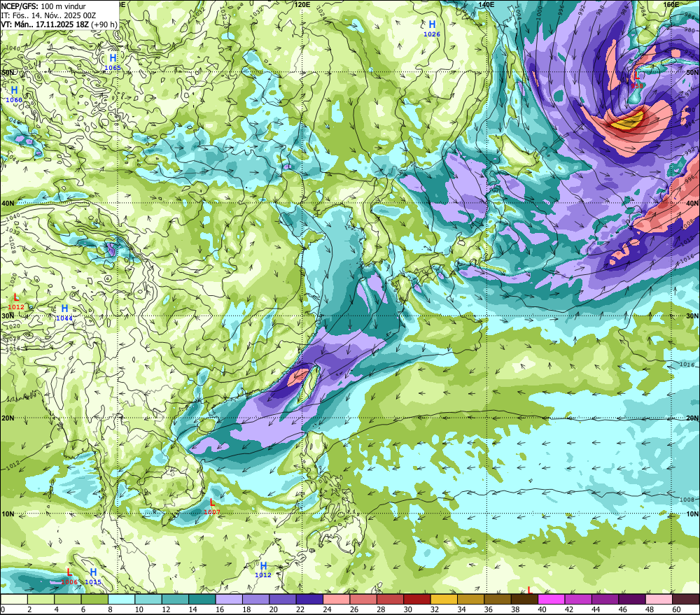This screenshot has height=615, width=700.
Task: Click the H 1026 high pressure marker
Action: click(432, 29)
